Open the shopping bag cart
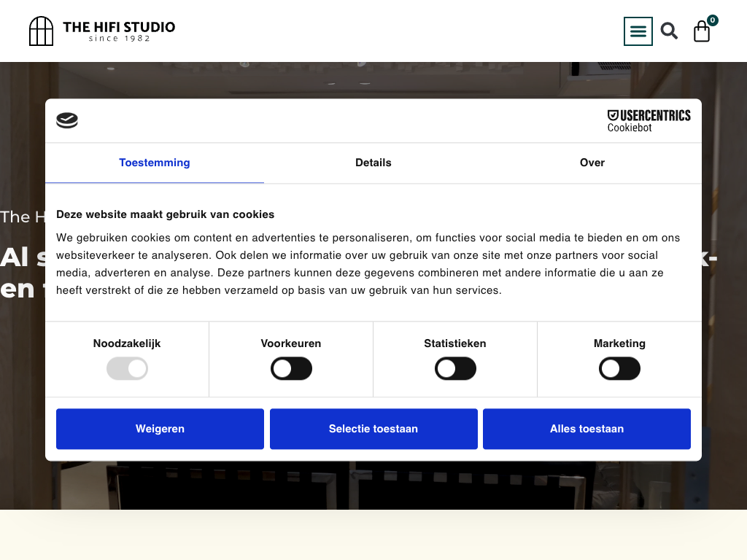 tap(701, 32)
